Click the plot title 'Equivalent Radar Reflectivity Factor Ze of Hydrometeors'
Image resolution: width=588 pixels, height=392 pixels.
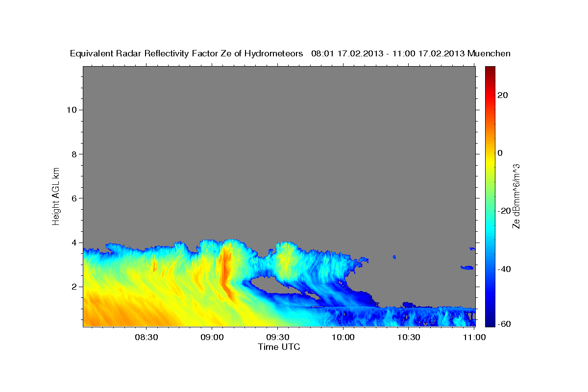tap(187, 53)
